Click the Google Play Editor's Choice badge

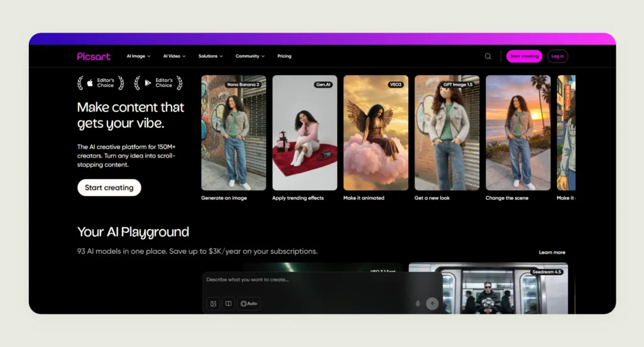[x=158, y=83]
